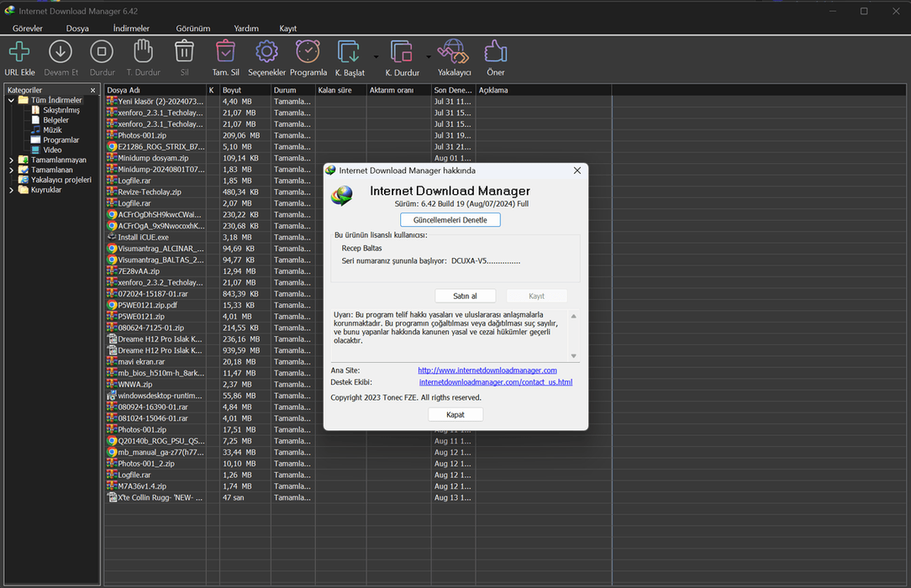Screen dimensions: 911x588
Task: Click the Kapat button
Action: 455,414
